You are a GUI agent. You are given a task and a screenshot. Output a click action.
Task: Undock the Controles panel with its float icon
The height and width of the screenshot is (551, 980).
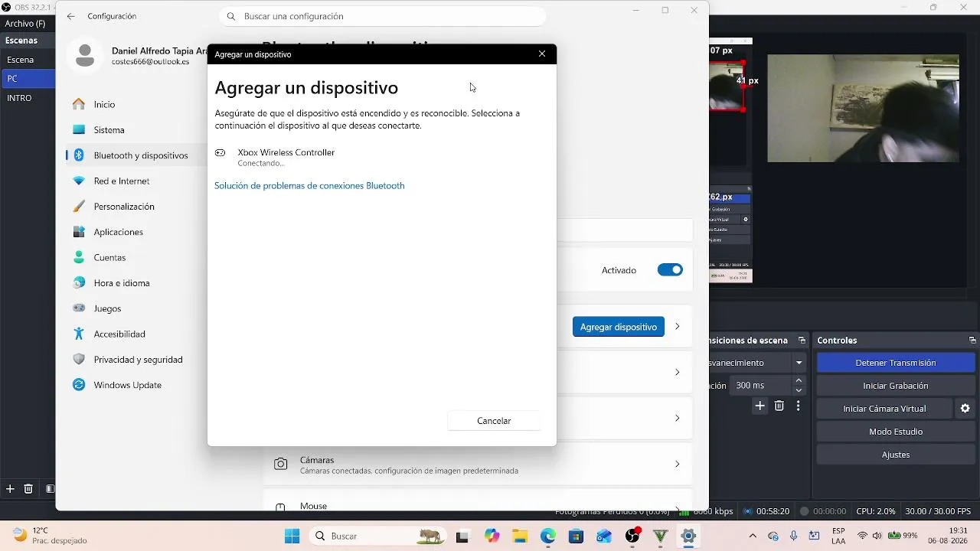(972, 341)
